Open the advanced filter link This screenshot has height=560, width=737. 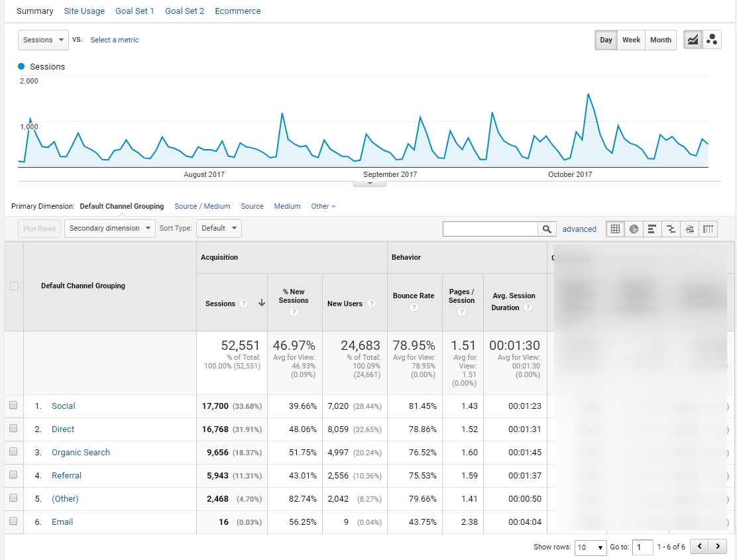579,229
